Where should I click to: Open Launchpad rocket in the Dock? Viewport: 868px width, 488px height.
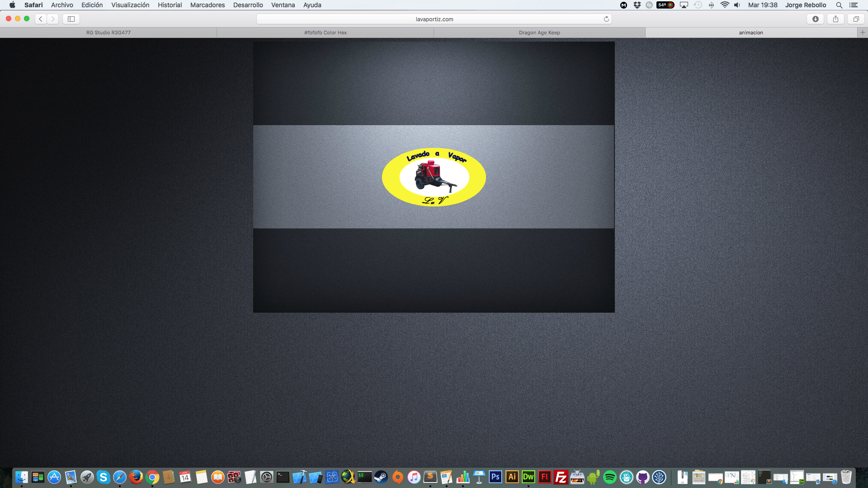point(87,477)
